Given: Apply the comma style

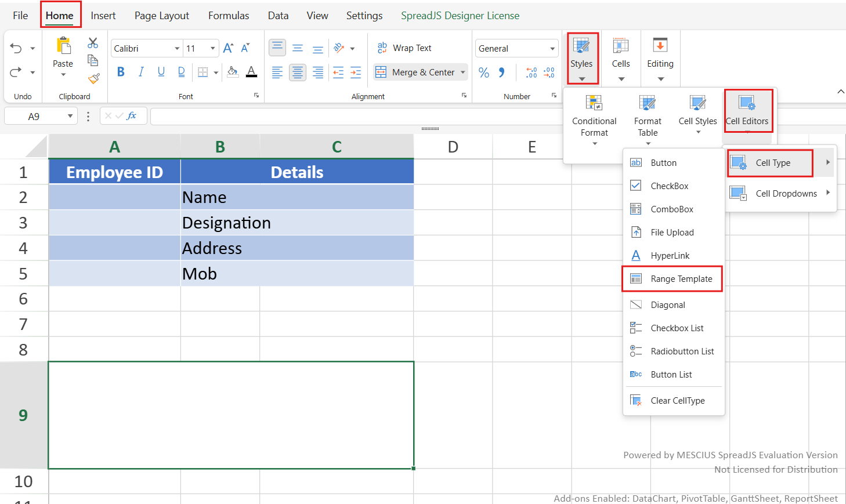Looking at the screenshot, I should click(x=502, y=72).
